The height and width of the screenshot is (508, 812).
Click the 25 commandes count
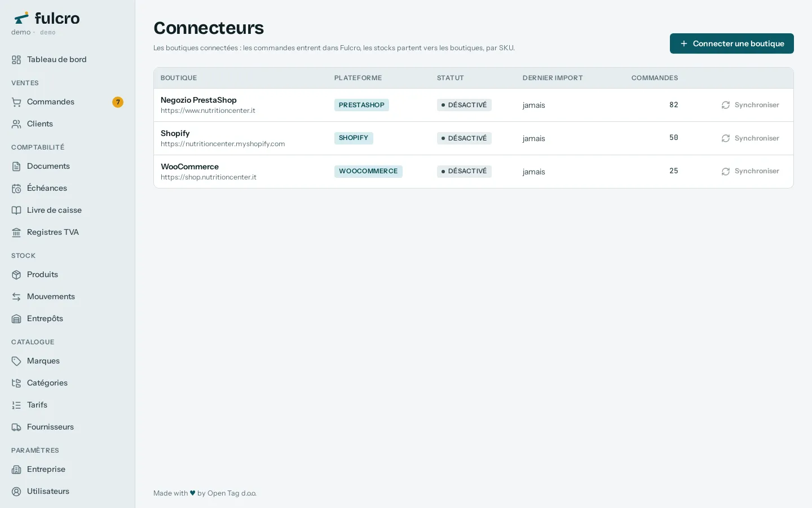[x=674, y=171]
